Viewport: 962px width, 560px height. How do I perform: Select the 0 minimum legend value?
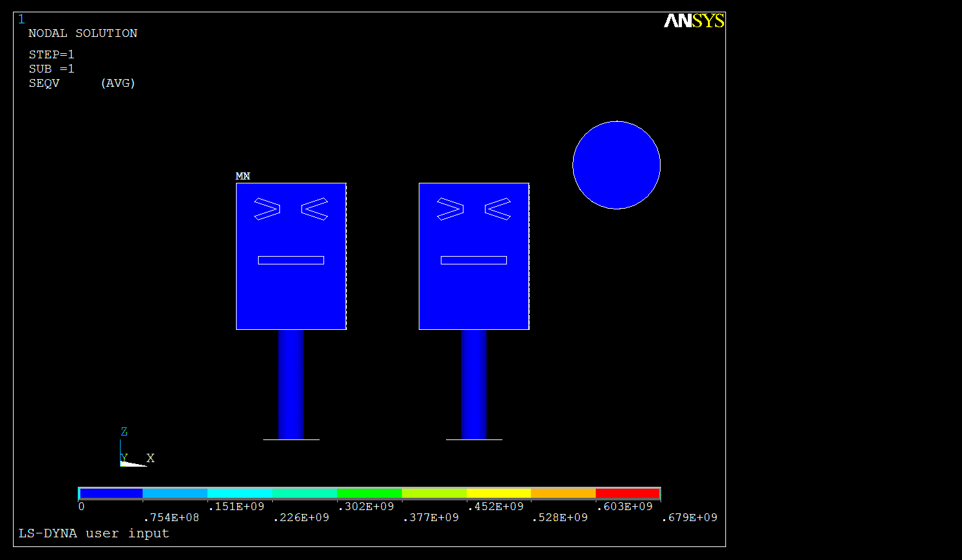click(82, 506)
